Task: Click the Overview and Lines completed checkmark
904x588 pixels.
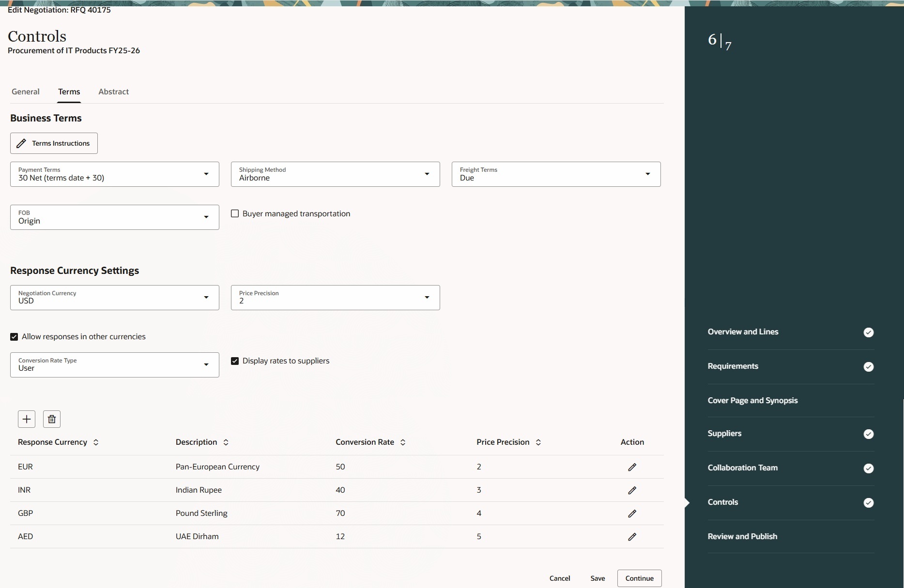Action: (869, 332)
